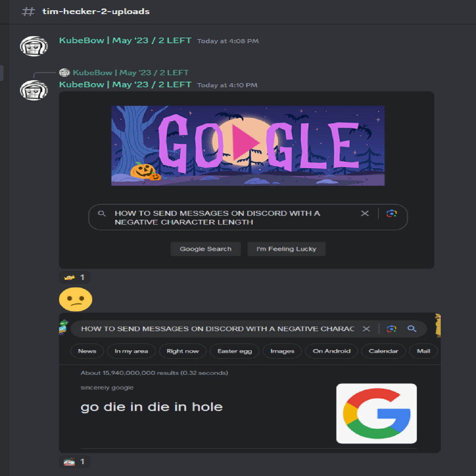476x476 pixels.
Task: Toggle the first emoji reaction under doodle image
Action: [x=75, y=277]
